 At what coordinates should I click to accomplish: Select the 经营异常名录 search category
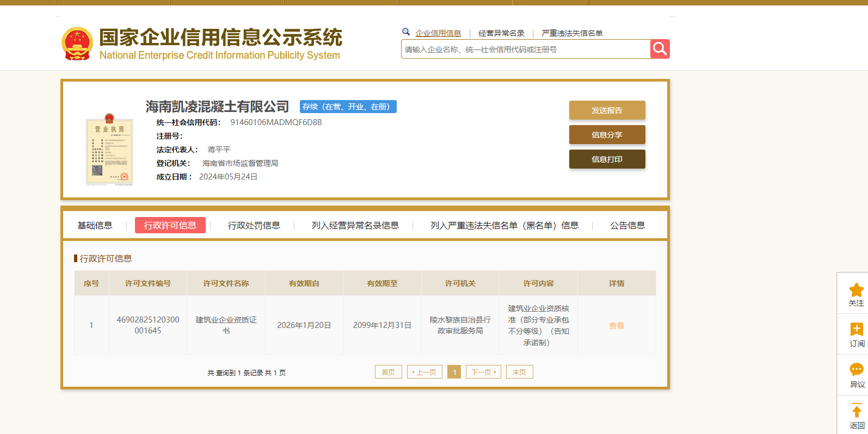pos(501,33)
